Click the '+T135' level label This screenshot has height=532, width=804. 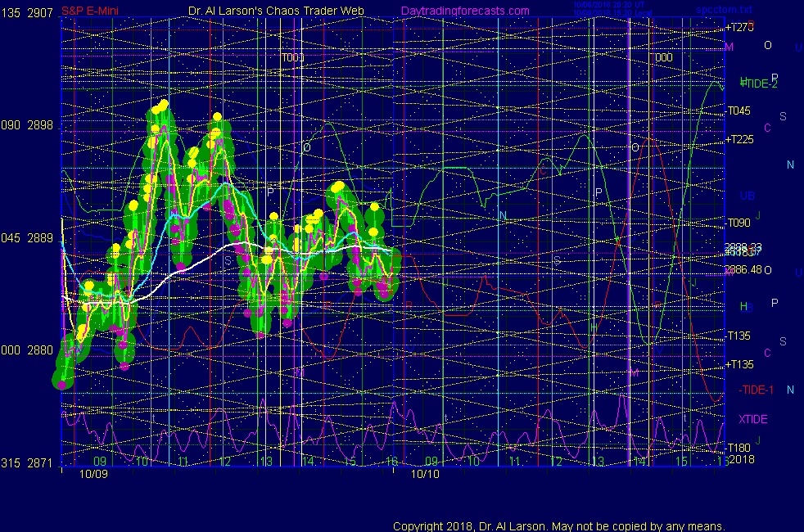click(739, 364)
